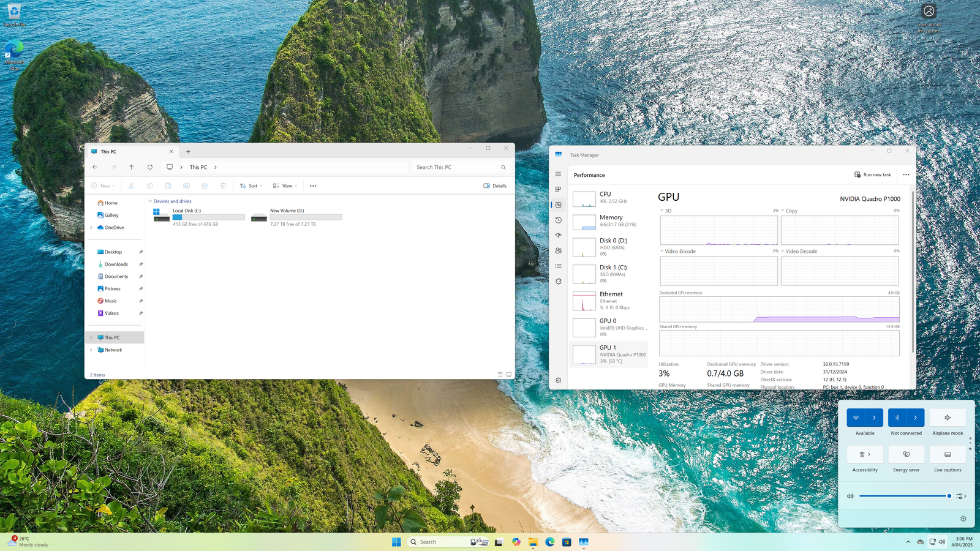Click Run new task button
This screenshot has height=551, width=980.
coord(873,175)
